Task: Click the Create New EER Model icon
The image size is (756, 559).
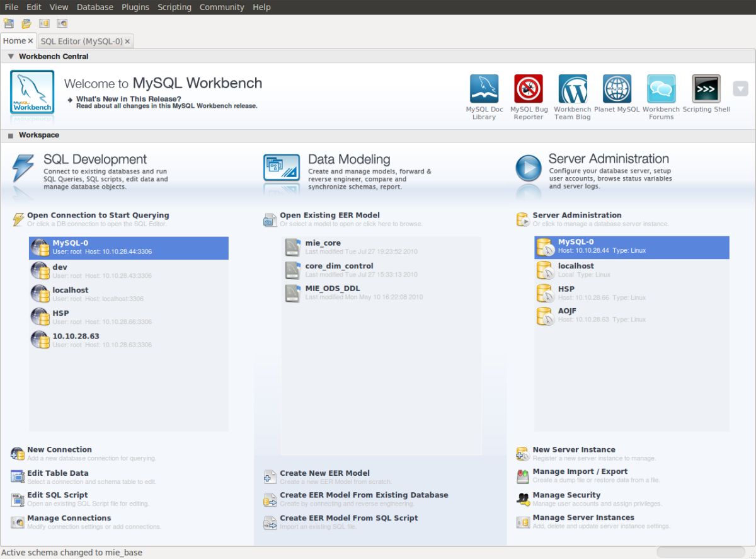Action: click(x=270, y=476)
